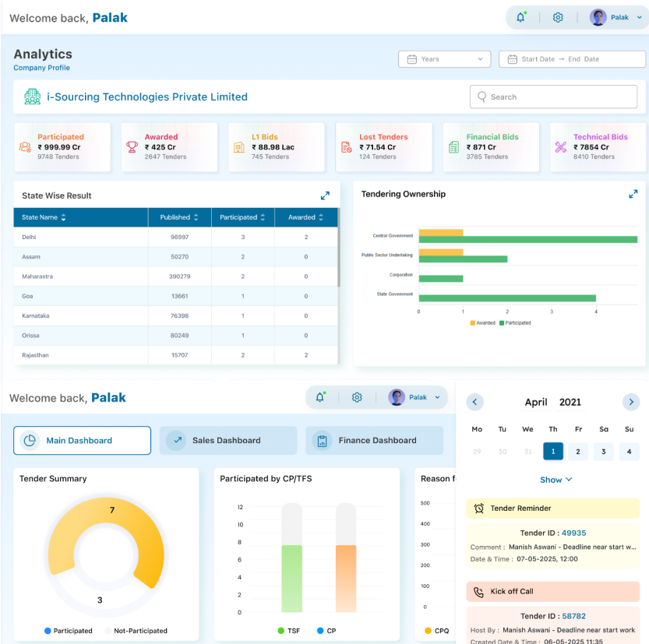Expand the State Wise Result panel

[x=325, y=195]
